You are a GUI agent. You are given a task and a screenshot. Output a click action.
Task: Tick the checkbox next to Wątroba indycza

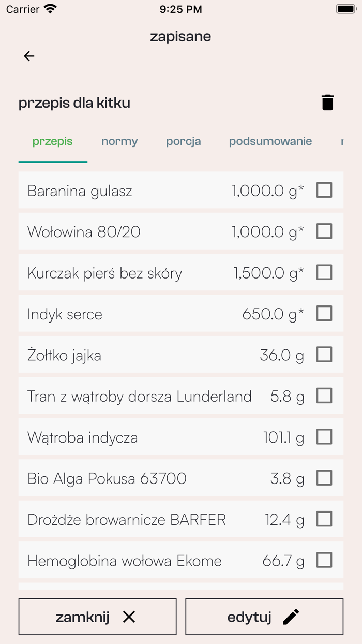click(324, 437)
